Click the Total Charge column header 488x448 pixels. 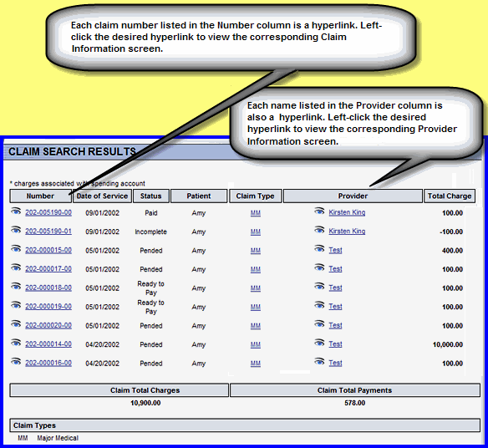click(450, 196)
